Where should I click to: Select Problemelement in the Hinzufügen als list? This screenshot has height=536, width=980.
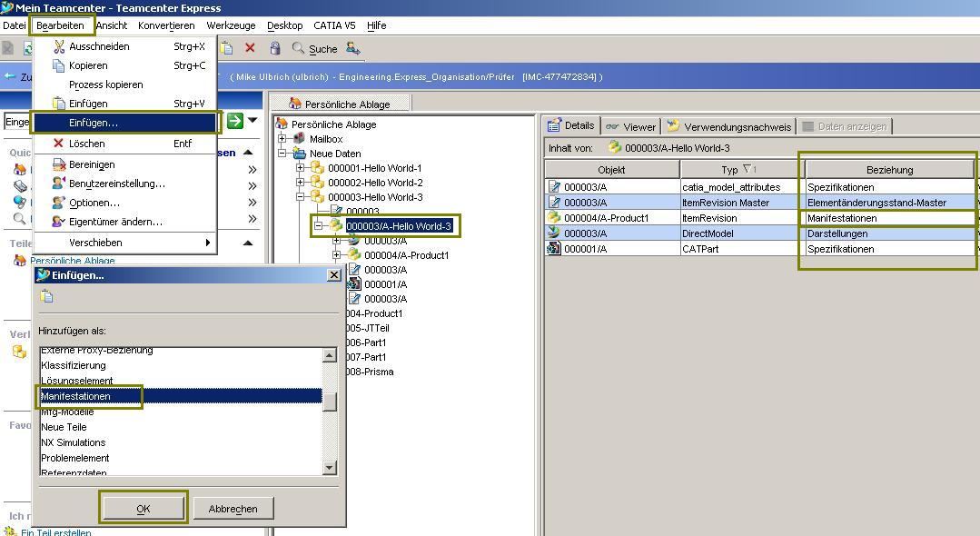click(182, 458)
